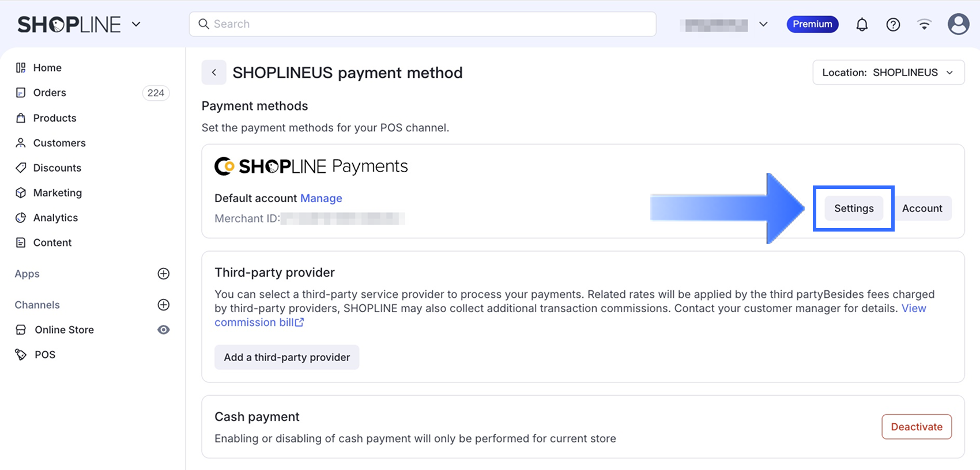
Task: Open Orders in the sidebar
Action: 50,93
